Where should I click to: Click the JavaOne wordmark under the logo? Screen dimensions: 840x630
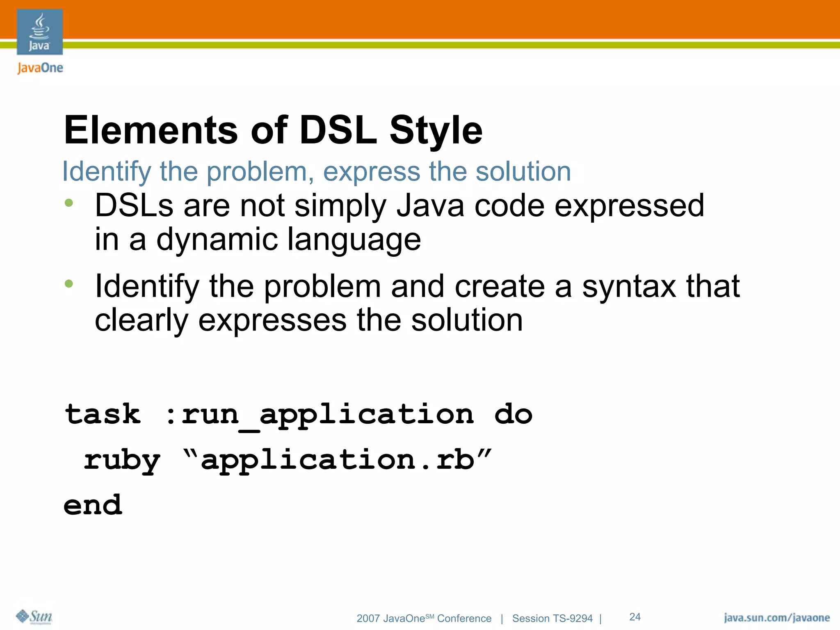(40, 68)
